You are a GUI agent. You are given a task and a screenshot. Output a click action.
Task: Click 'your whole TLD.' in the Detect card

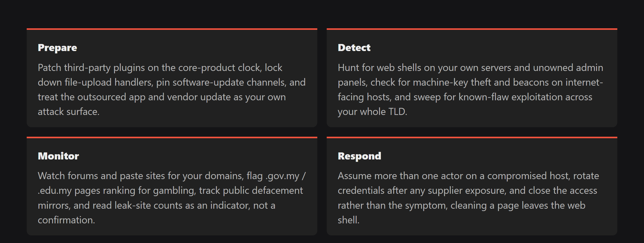373,112
